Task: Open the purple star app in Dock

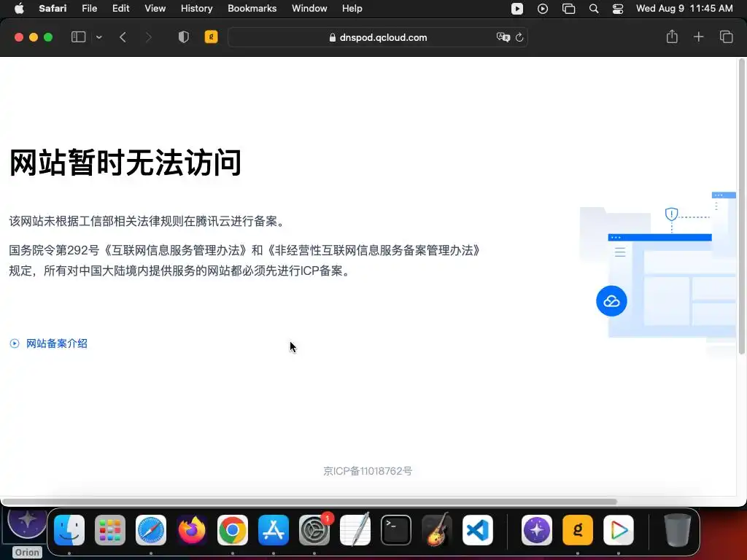Action: click(537, 530)
